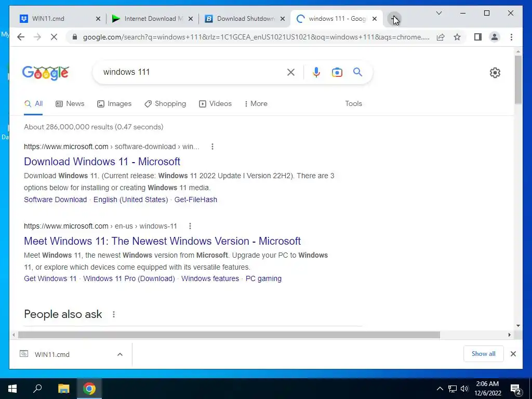Open the Chrome side panel icon
Image resolution: width=532 pixels, height=399 pixels.
[478, 37]
